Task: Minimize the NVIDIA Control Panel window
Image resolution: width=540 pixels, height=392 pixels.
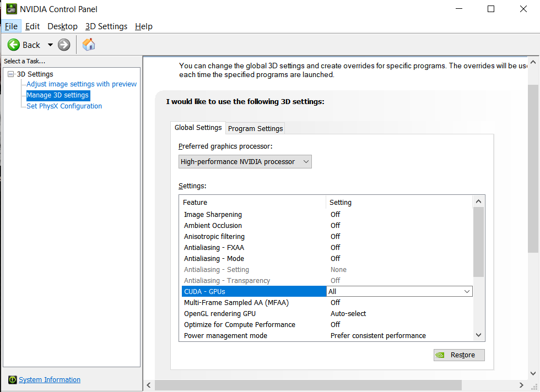Action: coord(459,9)
